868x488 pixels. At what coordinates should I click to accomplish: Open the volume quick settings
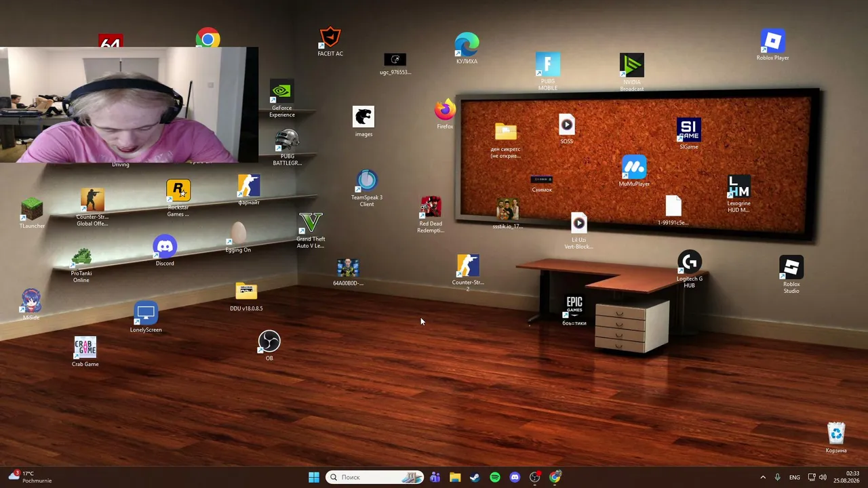pyautogui.click(x=823, y=477)
